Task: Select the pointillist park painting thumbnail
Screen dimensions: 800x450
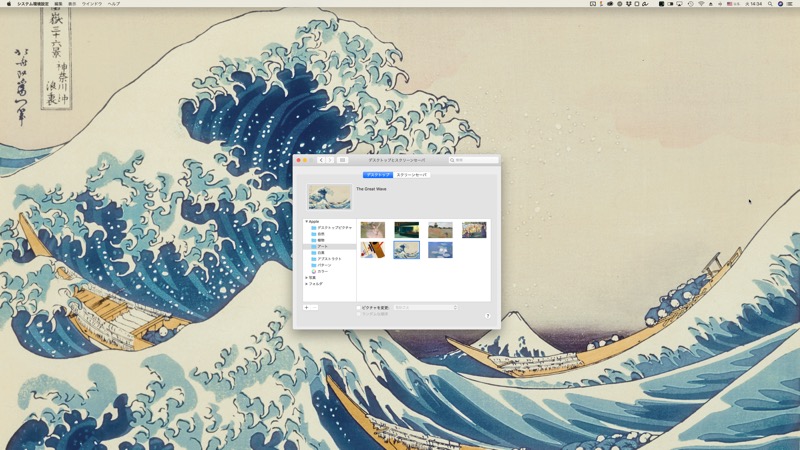Action: (474, 230)
